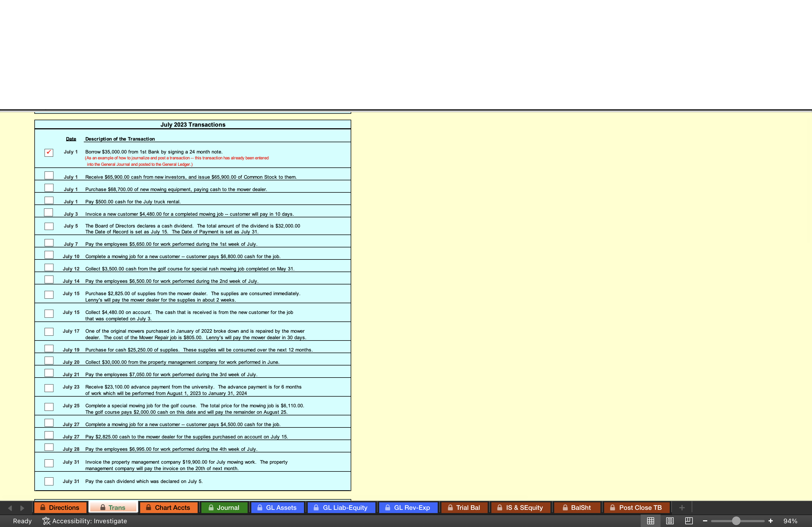Check the July 3 invoice transaction checkbox
This screenshot has height=527, width=812.
[x=49, y=212]
